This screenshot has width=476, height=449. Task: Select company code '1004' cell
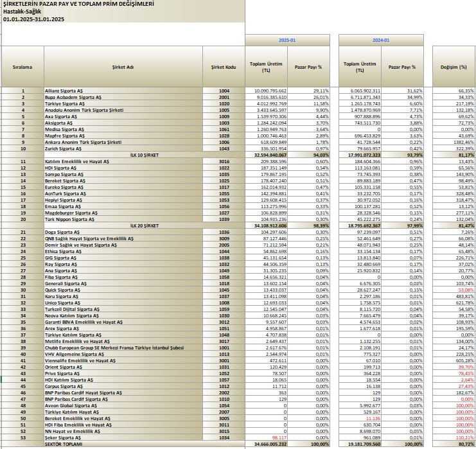(224, 91)
